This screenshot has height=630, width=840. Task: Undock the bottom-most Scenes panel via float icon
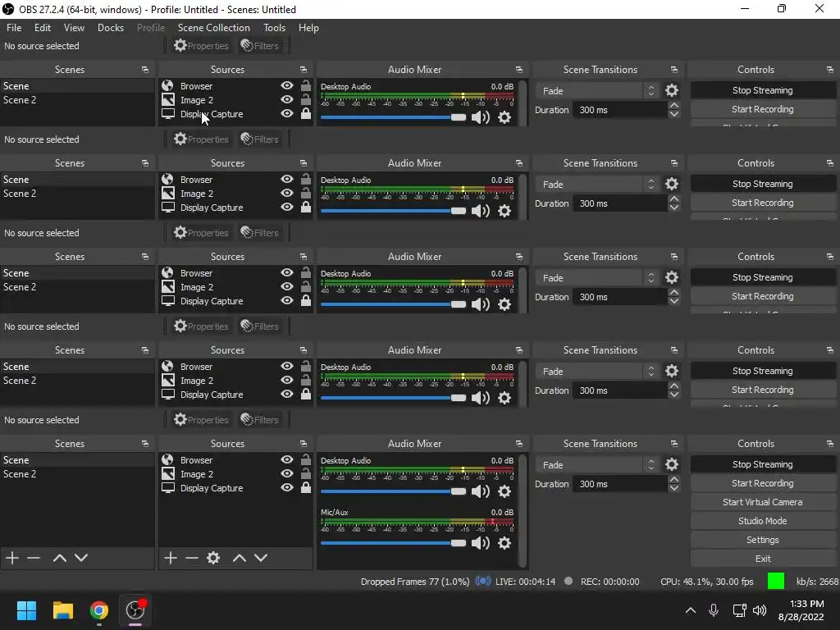click(145, 444)
